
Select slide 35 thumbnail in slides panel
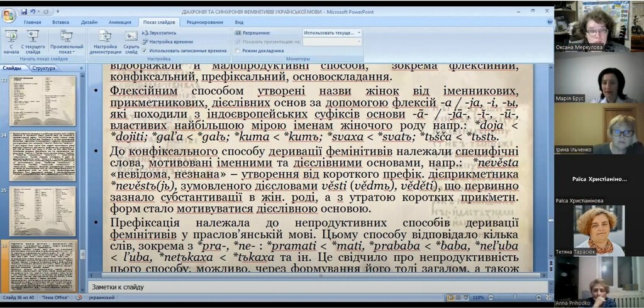point(42,202)
